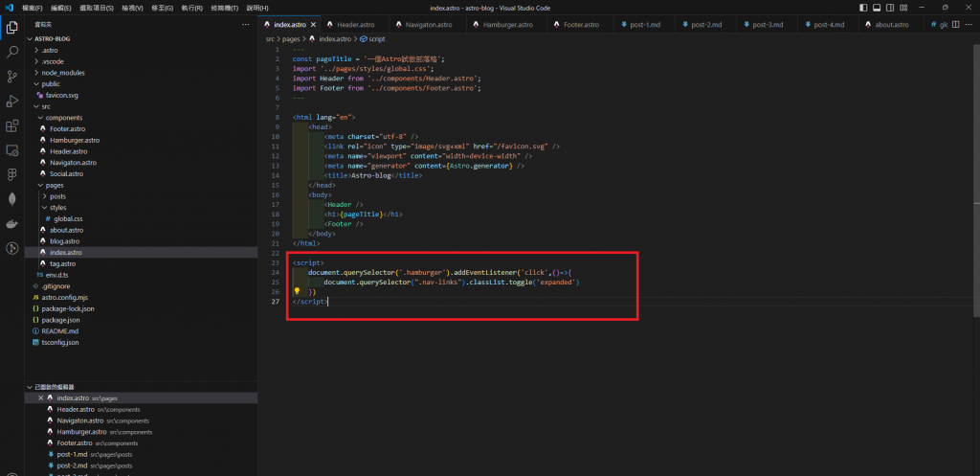Open the 編輯(E) menu
980x476 pixels.
pos(60,8)
